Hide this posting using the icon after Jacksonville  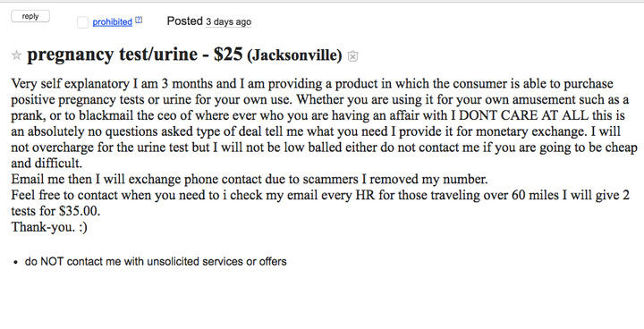[352, 55]
